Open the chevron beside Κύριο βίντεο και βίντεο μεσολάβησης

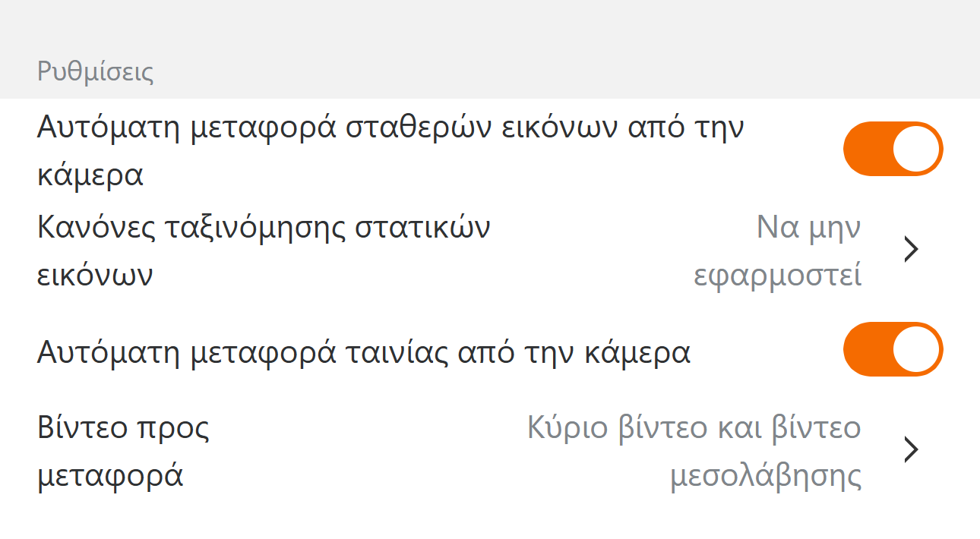point(912,450)
